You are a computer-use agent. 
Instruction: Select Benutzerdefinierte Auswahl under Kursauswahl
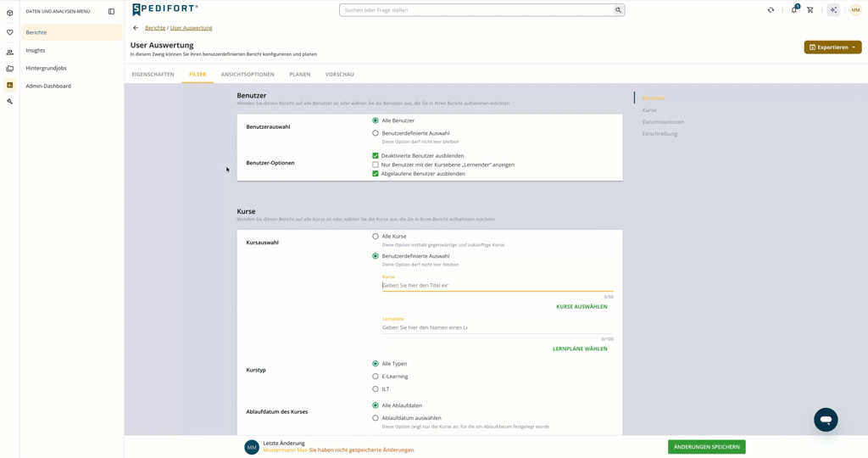[x=376, y=256]
